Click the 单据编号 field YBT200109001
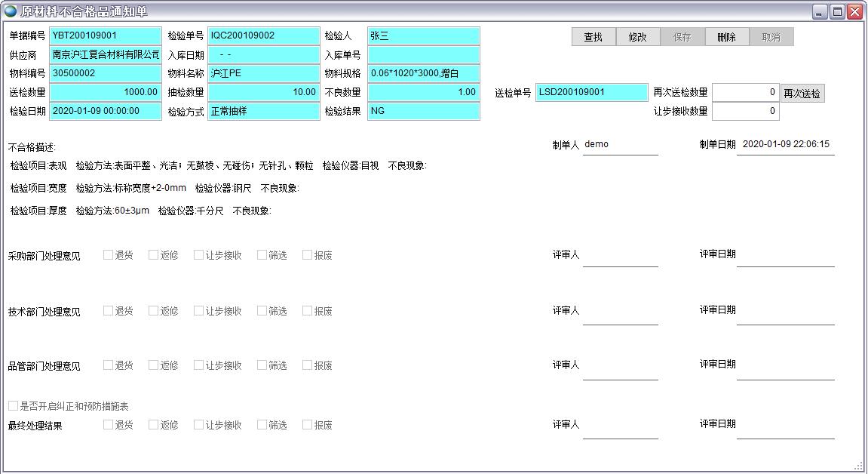 [x=106, y=35]
